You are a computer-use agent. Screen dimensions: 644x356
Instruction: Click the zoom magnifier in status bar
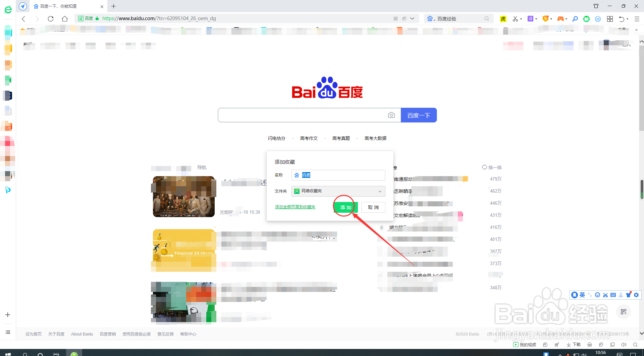635,345
